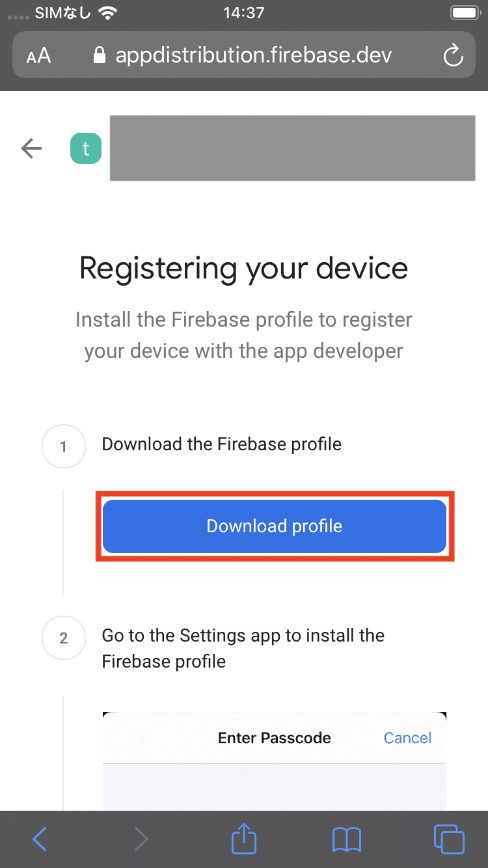The image size is (488, 868).
Task: Tap the "Registering your device" heading
Action: coord(244,268)
